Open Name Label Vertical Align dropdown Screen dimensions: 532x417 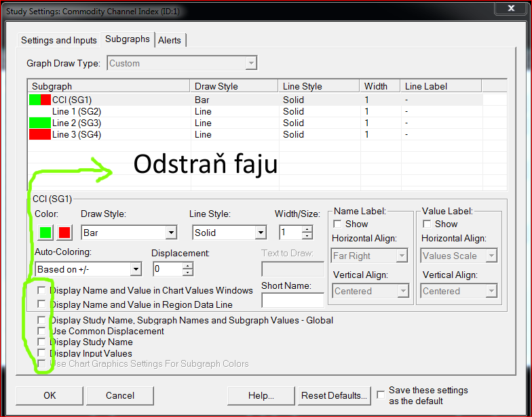coord(370,291)
